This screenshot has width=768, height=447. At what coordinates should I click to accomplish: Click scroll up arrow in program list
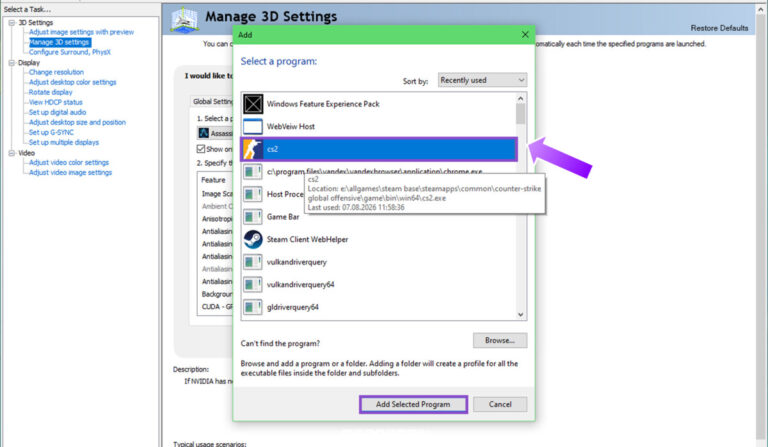[x=520, y=98]
